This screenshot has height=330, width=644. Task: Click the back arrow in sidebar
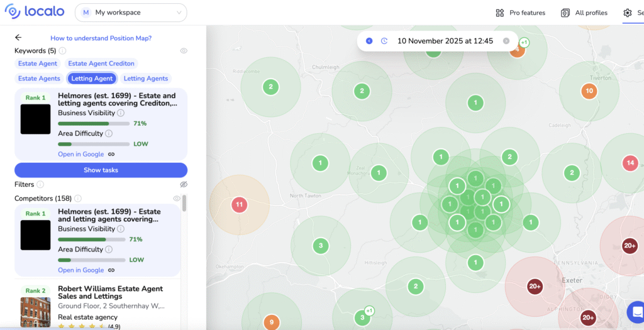18,38
